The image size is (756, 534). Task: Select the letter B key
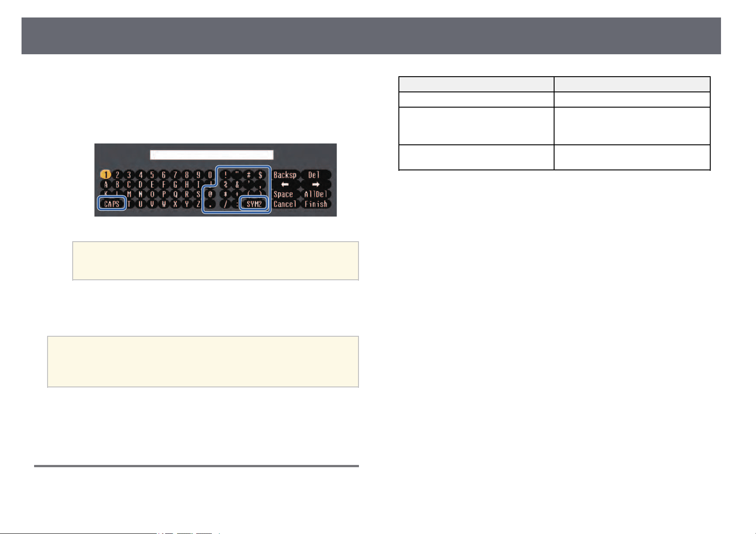(118, 184)
